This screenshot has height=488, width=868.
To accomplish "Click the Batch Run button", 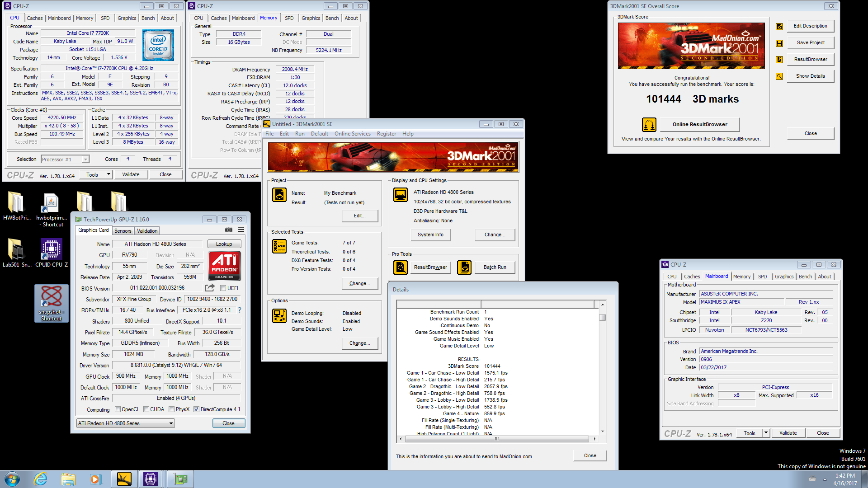I will (x=495, y=267).
